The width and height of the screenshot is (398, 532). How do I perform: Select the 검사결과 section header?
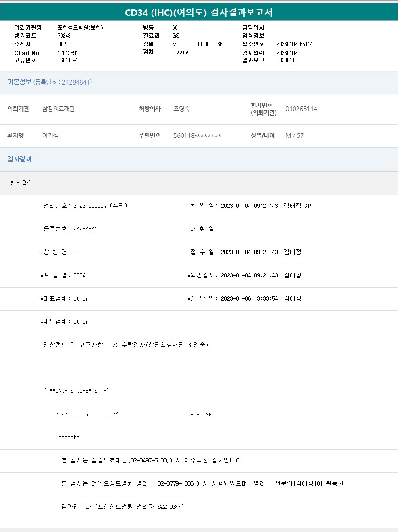click(x=20, y=159)
